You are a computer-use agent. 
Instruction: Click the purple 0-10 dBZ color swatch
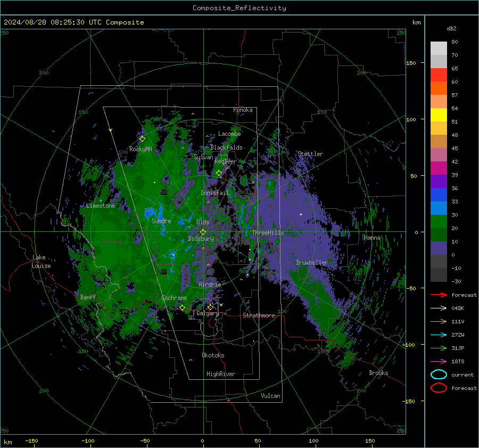(439, 248)
